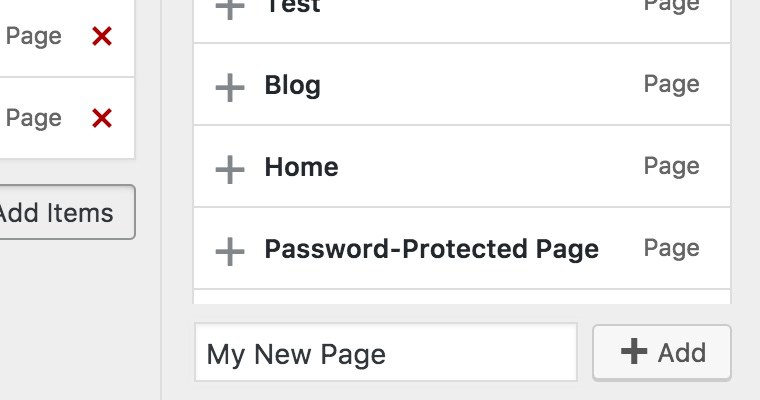Click the Page type label on the Home row
Viewport: 760px width, 400px height.
pos(671,166)
